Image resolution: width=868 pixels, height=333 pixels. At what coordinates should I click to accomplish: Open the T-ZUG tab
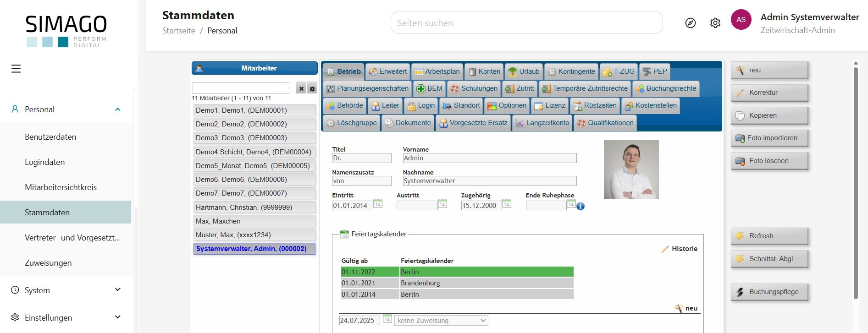(x=619, y=71)
